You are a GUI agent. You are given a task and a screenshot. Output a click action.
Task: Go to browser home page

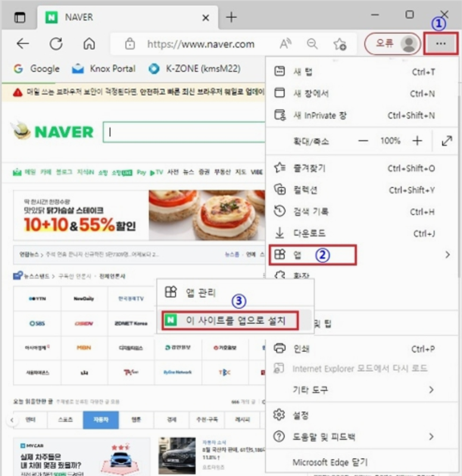click(89, 44)
